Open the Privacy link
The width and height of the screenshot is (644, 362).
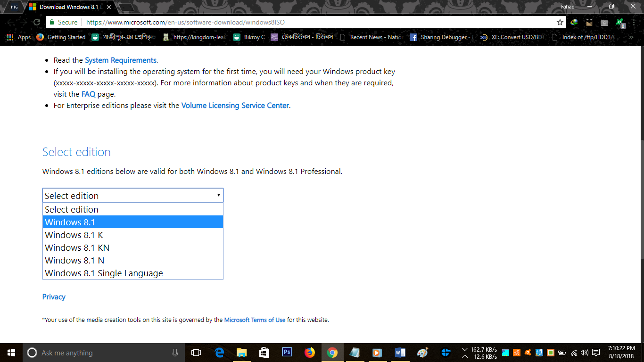pyautogui.click(x=54, y=297)
